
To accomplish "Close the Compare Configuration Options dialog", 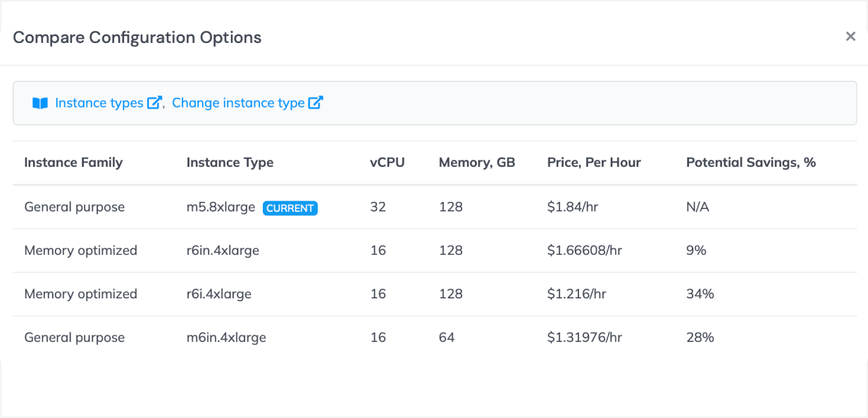I will [850, 37].
